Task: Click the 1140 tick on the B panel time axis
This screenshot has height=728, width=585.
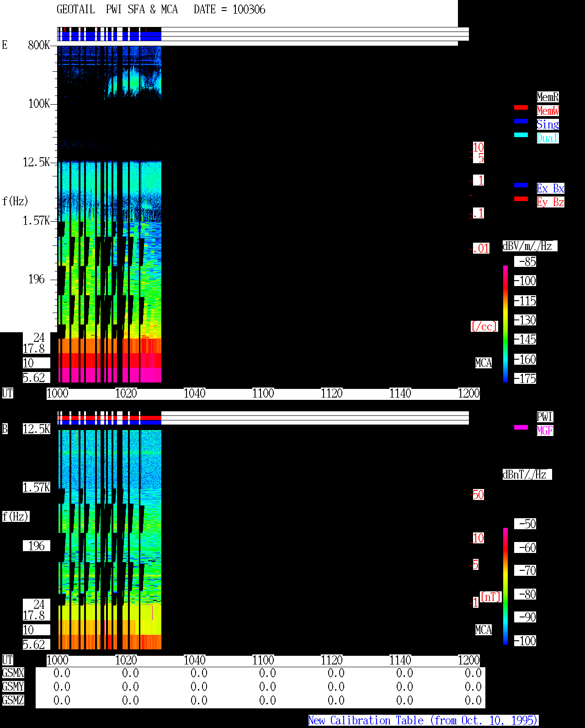Action: point(400,660)
